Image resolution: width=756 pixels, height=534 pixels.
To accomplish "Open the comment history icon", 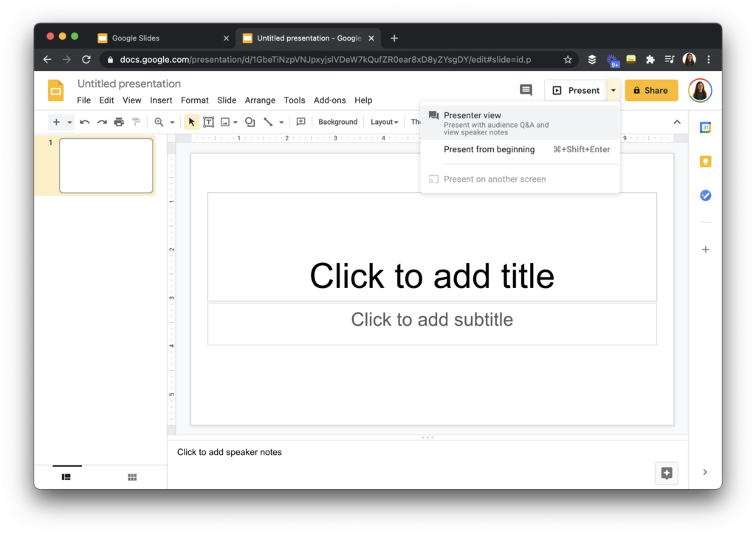I will coord(526,90).
